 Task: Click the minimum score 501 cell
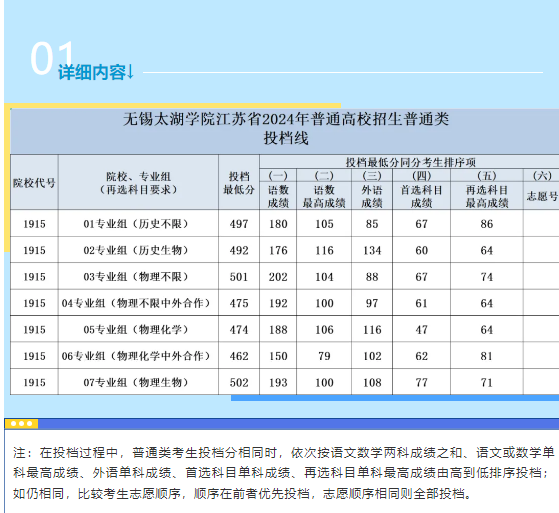pos(239,277)
